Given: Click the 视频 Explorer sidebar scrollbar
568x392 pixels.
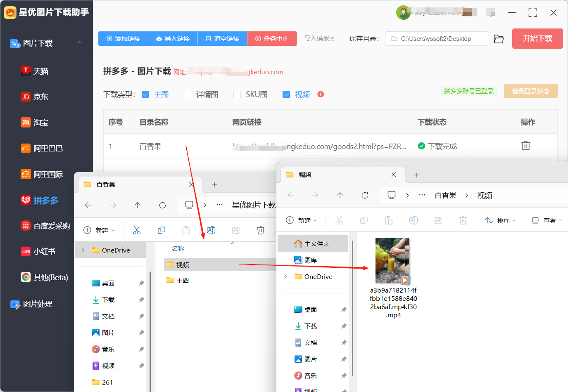Looking at the screenshot, I should click(x=352, y=309).
